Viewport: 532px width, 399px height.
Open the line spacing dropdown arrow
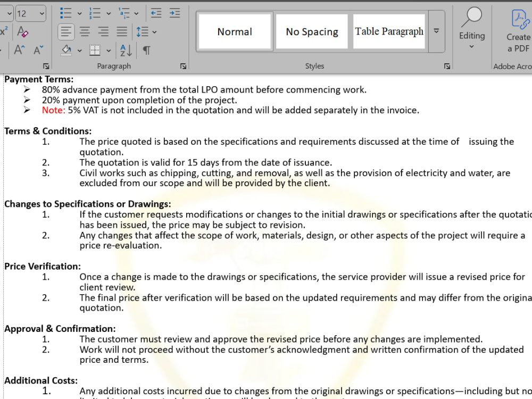coord(154,32)
